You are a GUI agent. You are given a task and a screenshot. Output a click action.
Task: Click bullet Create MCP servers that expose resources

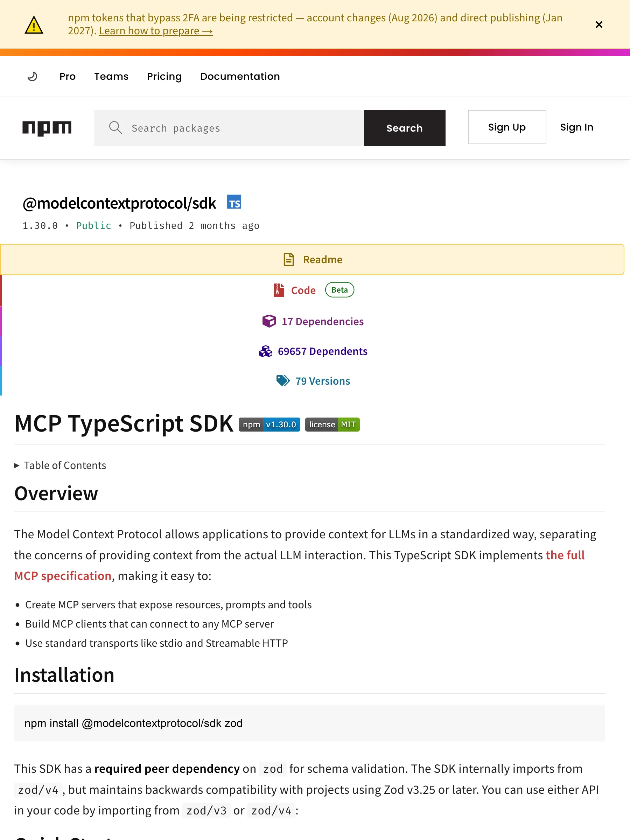[x=168, y=604]
